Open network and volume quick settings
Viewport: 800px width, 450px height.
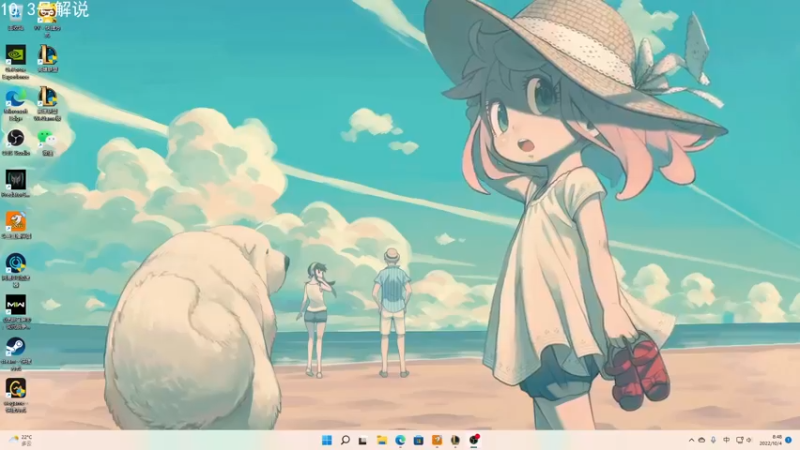[x=744, y=440]
